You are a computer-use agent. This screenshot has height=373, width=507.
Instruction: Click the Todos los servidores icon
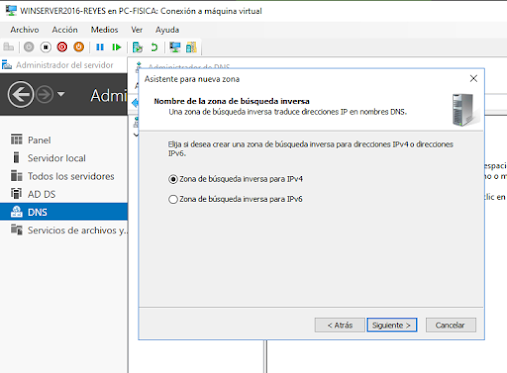(x=17, y=175)
